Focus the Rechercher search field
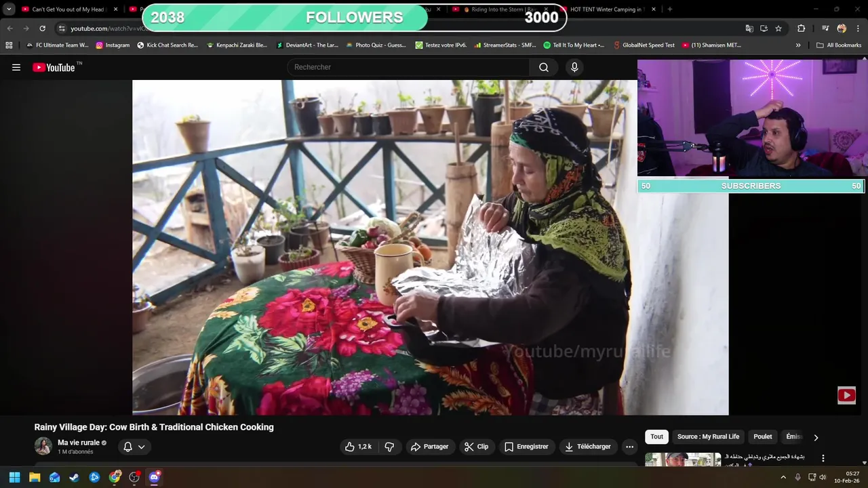Image resolution: width=868 pixels, height=488 pixels. tap(409, 67)
